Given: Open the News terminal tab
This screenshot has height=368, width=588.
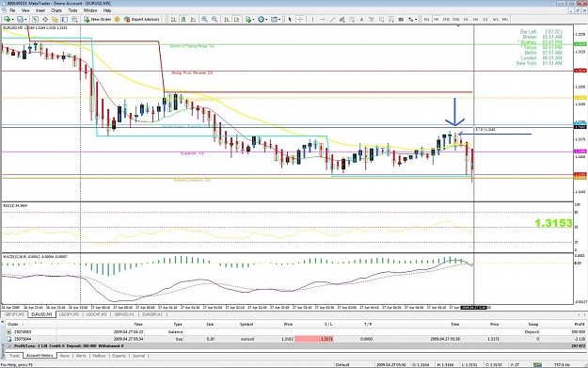Looking at the screenshot, I should click(x=64, y=356).
